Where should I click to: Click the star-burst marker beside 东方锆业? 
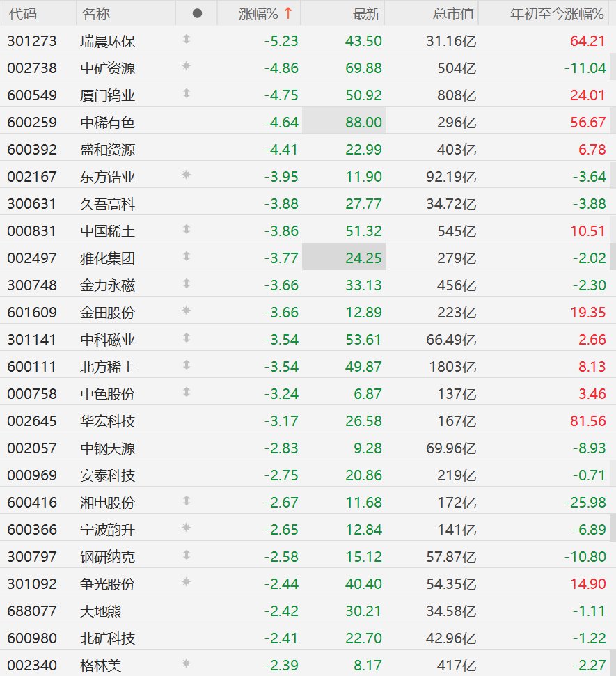tap(187, 175)
